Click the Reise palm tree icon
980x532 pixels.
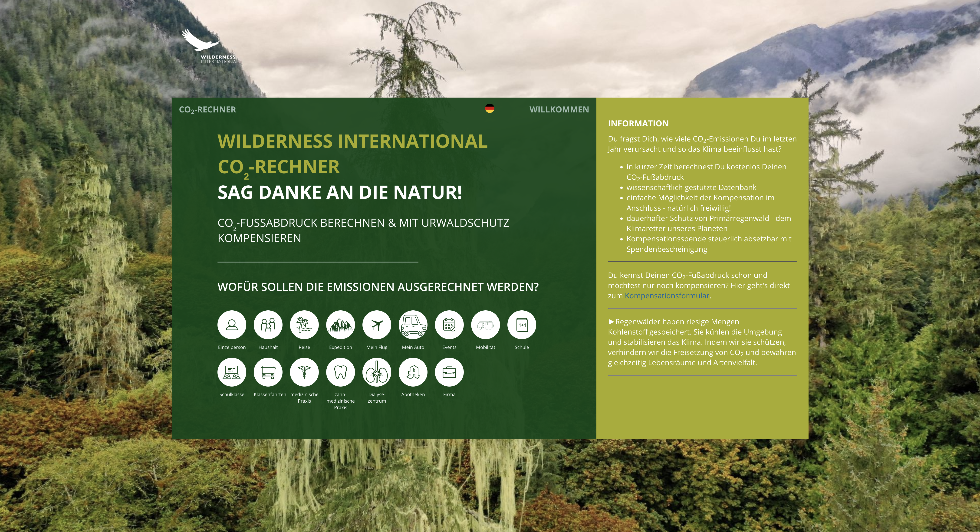tap(304, 325)
